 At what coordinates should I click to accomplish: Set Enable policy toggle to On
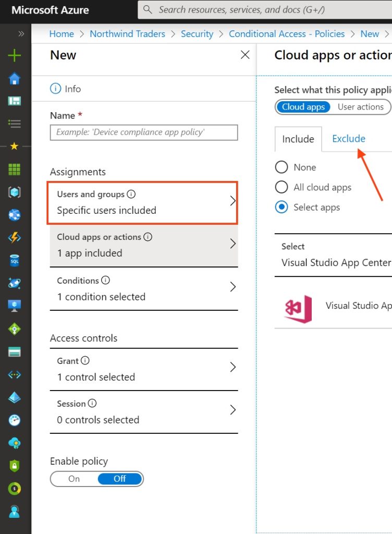pyautogui.click(x=74, y=479)
